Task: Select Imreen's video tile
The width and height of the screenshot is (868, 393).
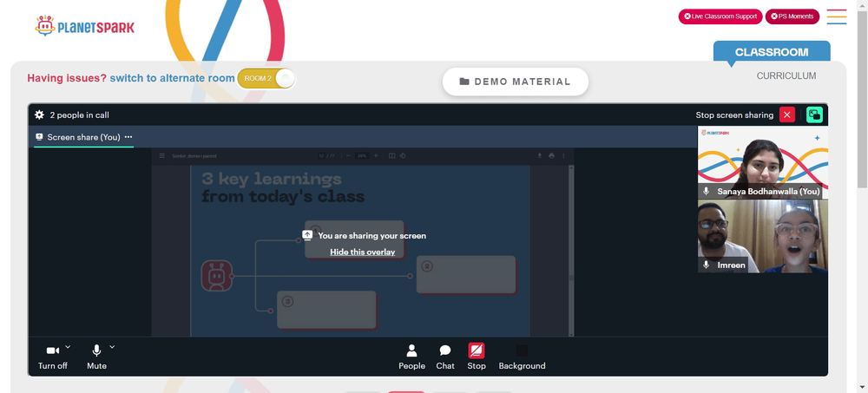Action: coord(763,236)
